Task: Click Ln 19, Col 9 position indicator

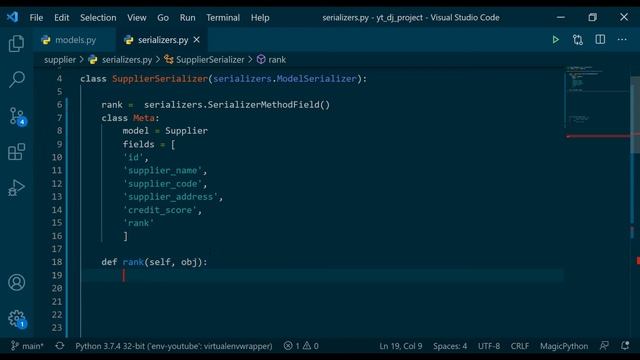Action: click(401, 346)
